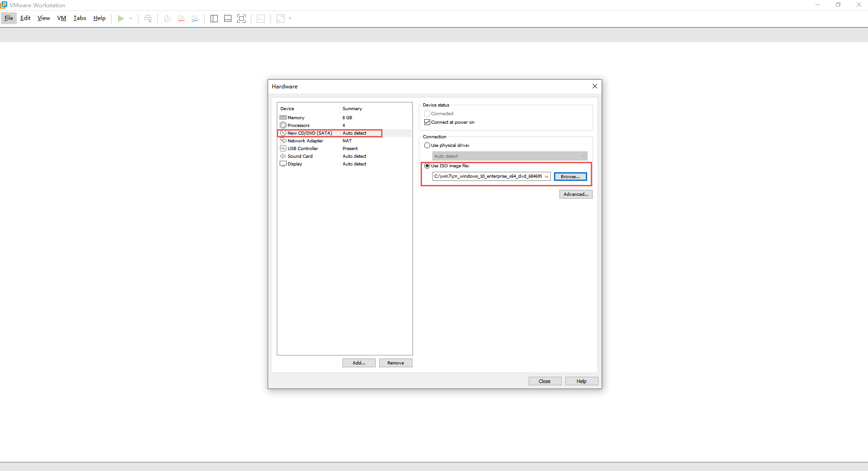Open the stretch mode dropdown arrow
Viewport: 868px width, 471px height.
point(290,19)
